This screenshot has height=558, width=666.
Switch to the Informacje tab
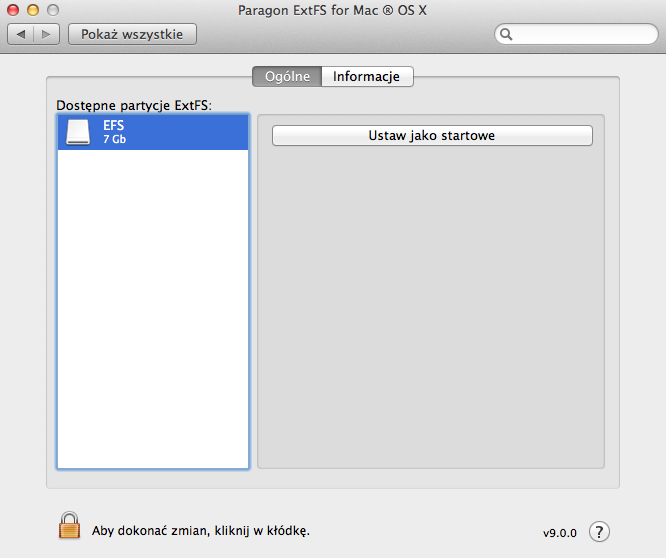click(x=367, y=76)
